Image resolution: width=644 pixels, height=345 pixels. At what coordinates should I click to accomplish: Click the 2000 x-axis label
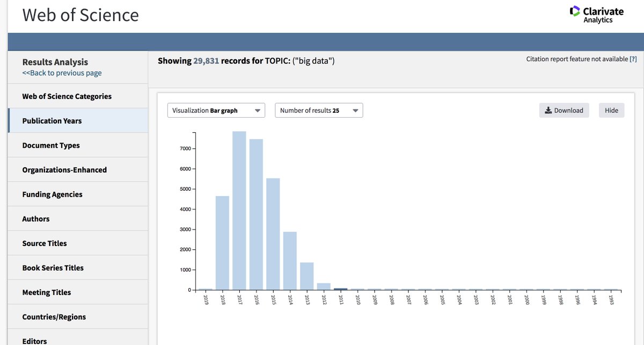(x=526, y=299)
